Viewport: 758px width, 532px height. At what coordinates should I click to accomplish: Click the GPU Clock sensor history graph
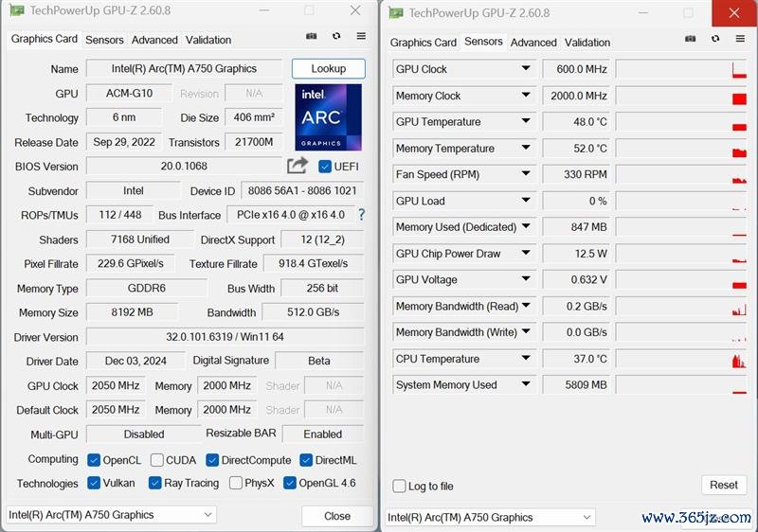point(681,69)
